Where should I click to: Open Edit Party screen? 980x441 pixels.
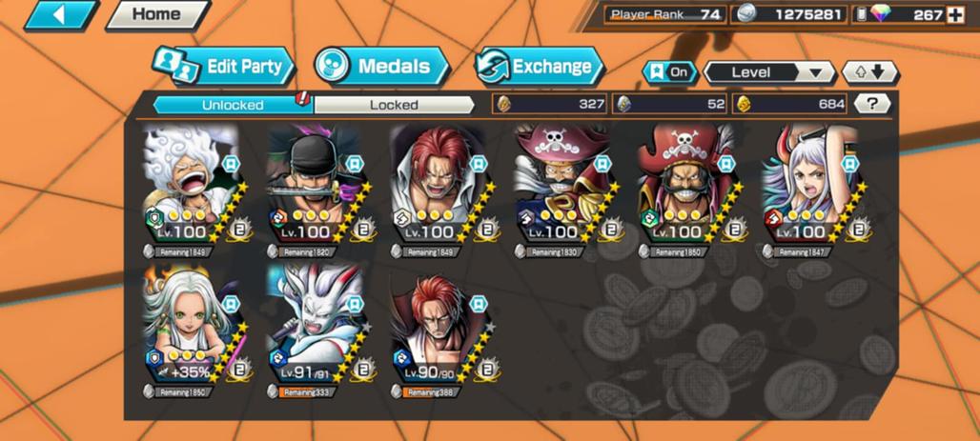(x=223, y=67)
